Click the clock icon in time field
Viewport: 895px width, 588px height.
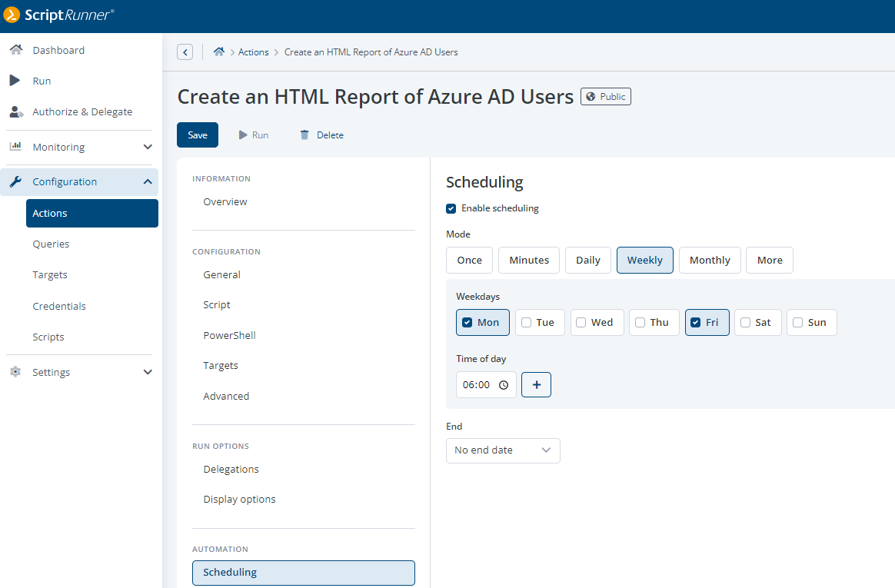point(504,385)
